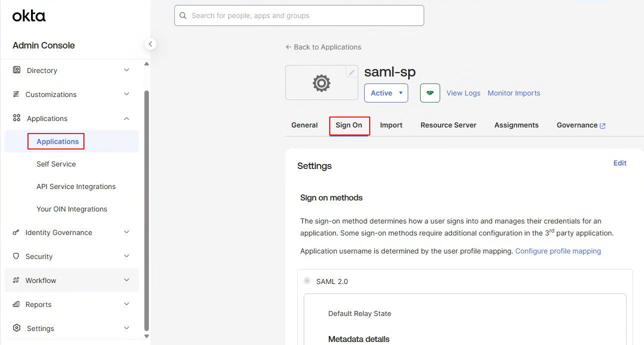Click the saml-sp gear logo thumbnail

pos(321,83)
